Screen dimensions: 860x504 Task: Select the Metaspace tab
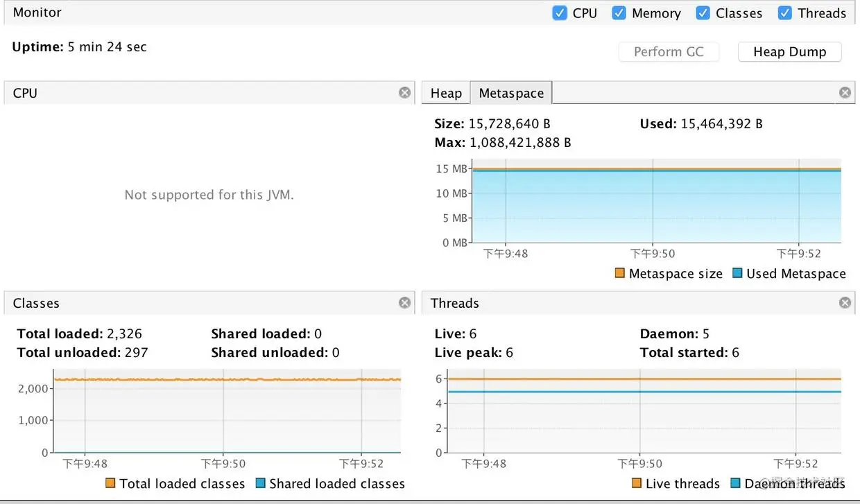tap(511, 93)
